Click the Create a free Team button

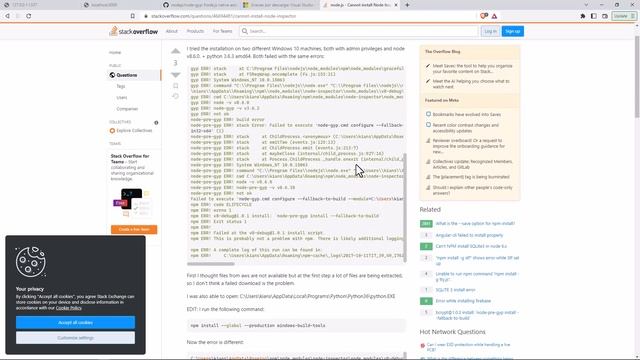pyautogui.click(x=134, y=229)
